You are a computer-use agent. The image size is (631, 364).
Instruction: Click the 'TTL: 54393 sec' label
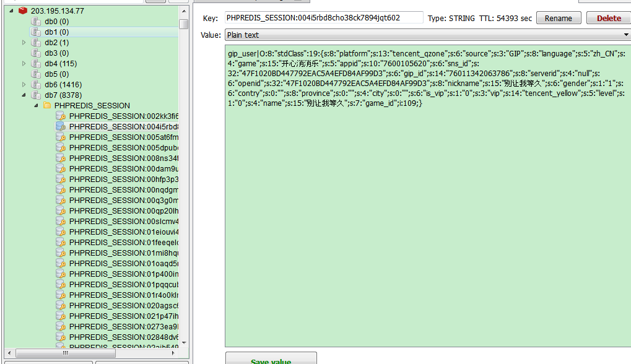pos(505,18)
